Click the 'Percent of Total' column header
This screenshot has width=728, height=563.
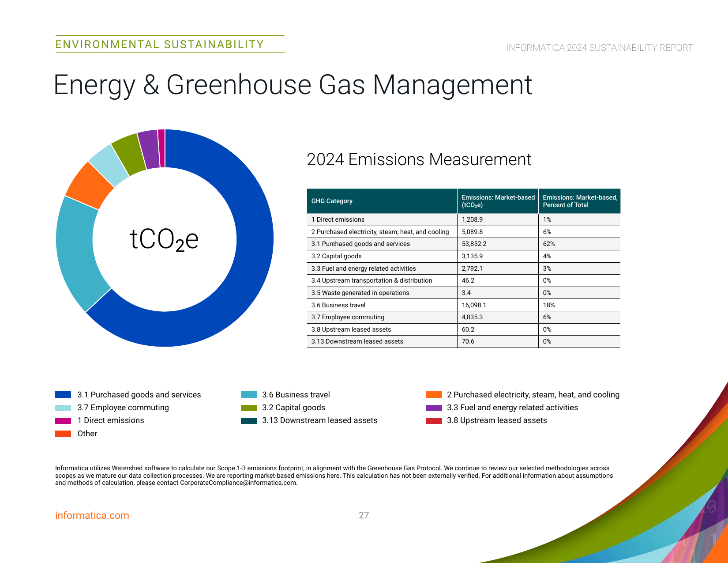tap(580, 201)
